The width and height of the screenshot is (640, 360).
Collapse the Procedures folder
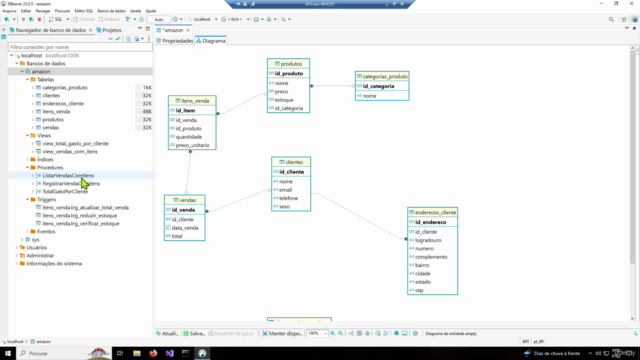coord(27,167)
